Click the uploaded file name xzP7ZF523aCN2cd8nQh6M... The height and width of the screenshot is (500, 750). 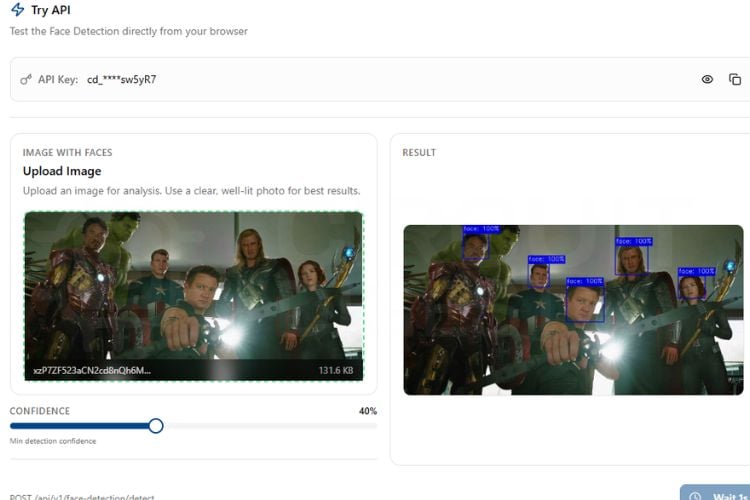[x=92, y=370]
